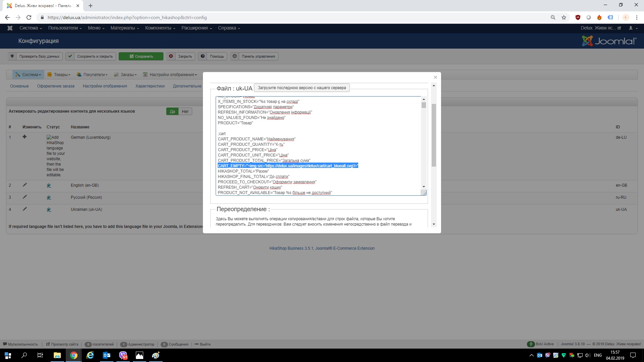
Task: Click the edit pencil for Русский (Россия)
Action: (x=24, y=197)
